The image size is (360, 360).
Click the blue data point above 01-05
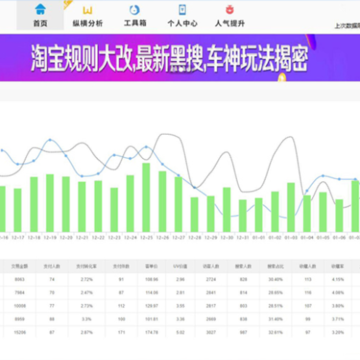pos(323,175)
